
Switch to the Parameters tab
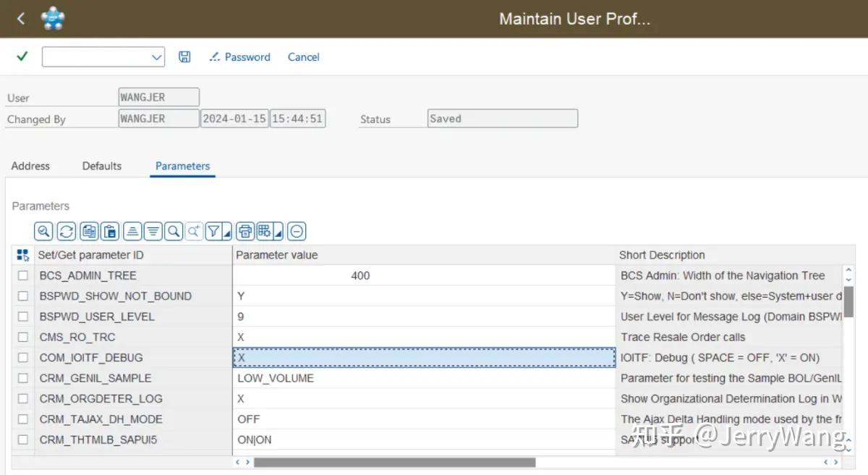[x=182, y=166]
